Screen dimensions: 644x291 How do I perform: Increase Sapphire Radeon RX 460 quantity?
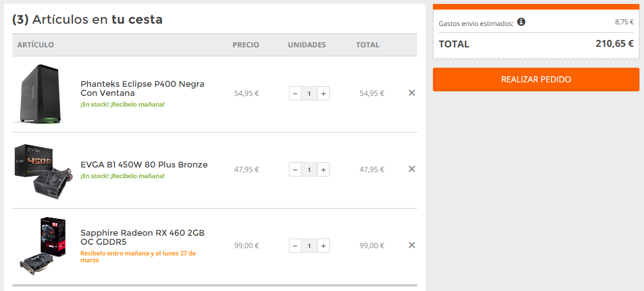coord(323,246)
